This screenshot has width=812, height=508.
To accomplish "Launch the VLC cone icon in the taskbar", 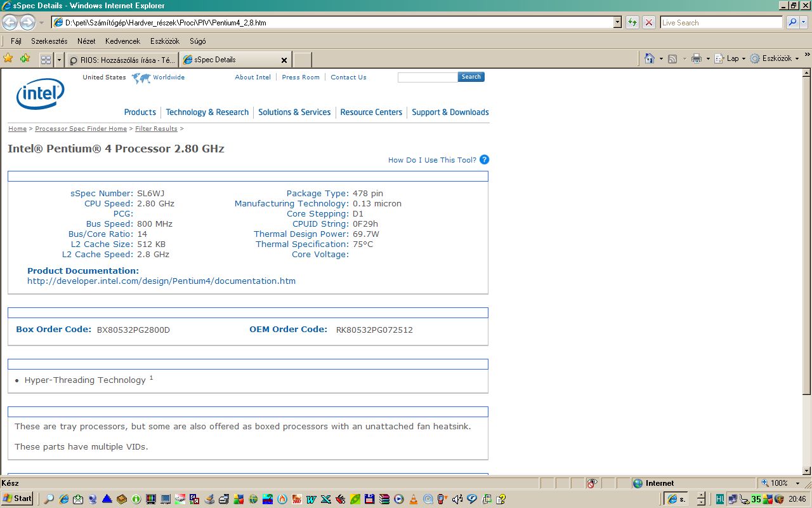I will [x=413, y=499].
